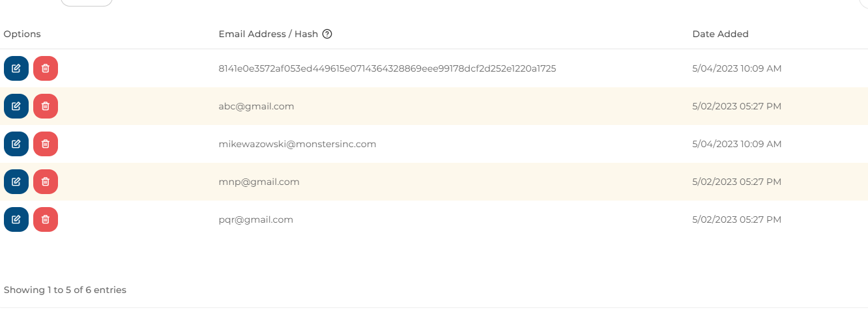Select the long hash string in first row
The width and height of the screenshot is (868, 323).
[387, 68]
